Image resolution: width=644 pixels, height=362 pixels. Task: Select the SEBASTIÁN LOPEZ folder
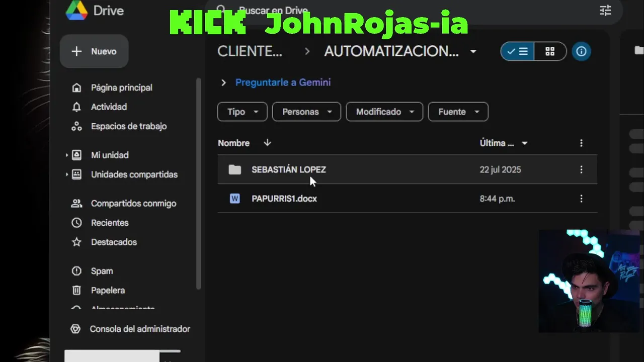click(407, 169)
